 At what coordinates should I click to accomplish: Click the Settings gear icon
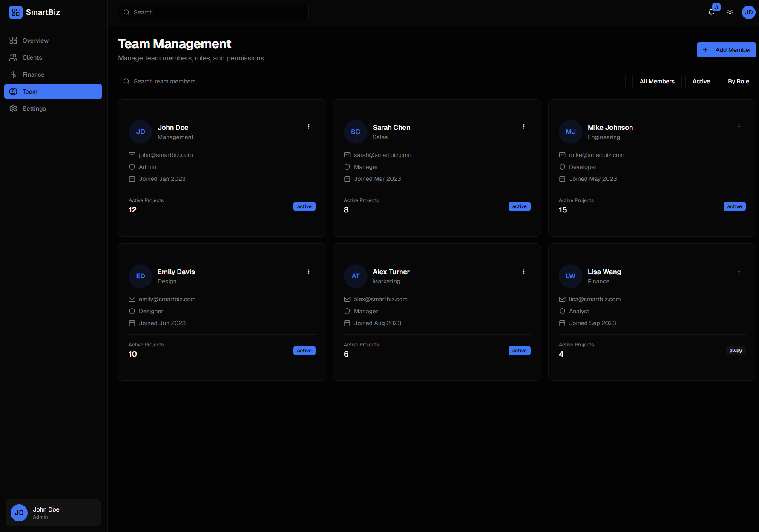pyautogui.click(x=13, y=108)
